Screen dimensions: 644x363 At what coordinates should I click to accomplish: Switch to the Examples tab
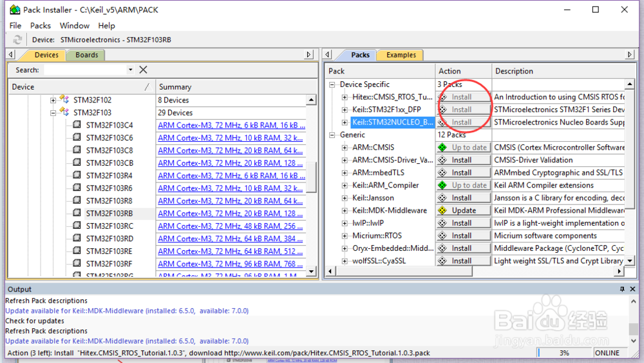pyautogui.click(x=401, y=55)
